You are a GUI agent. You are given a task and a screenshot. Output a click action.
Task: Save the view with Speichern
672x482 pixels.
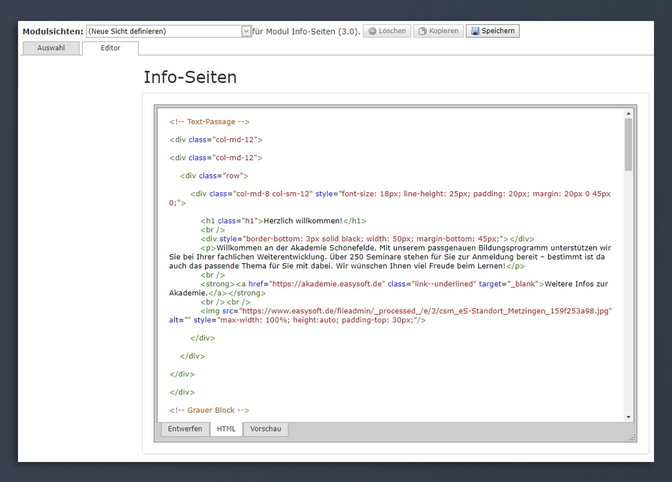click(493, 31)
